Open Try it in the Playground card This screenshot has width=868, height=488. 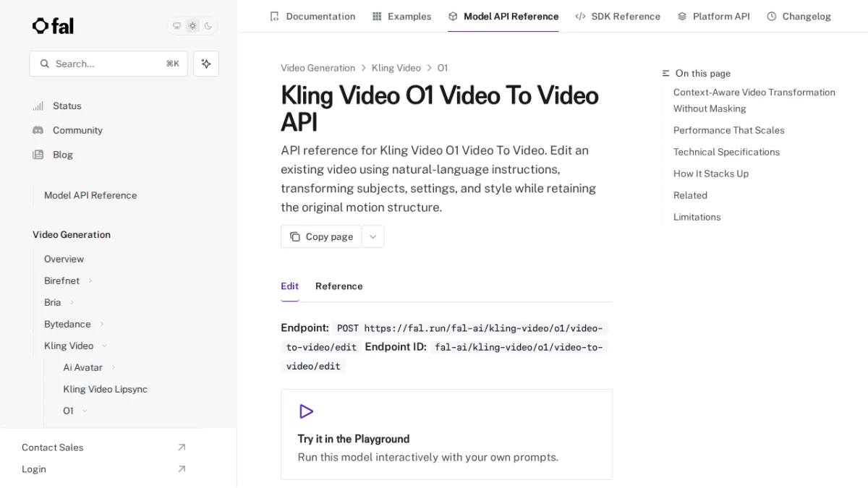point(447,435)
